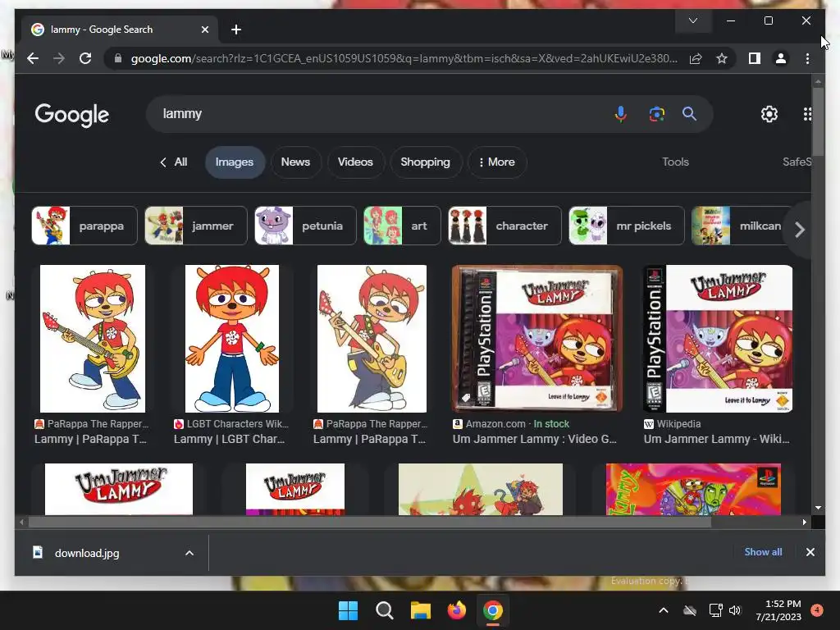
Task: Open the Windows Start menu
Action: 348,610
